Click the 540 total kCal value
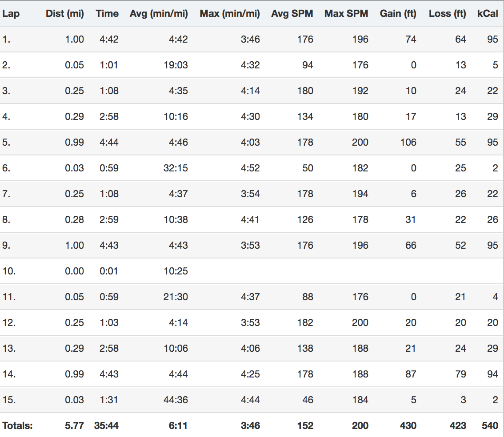This screenshot has width=504, height=437. pyautogui.click(x=490, y=426)
